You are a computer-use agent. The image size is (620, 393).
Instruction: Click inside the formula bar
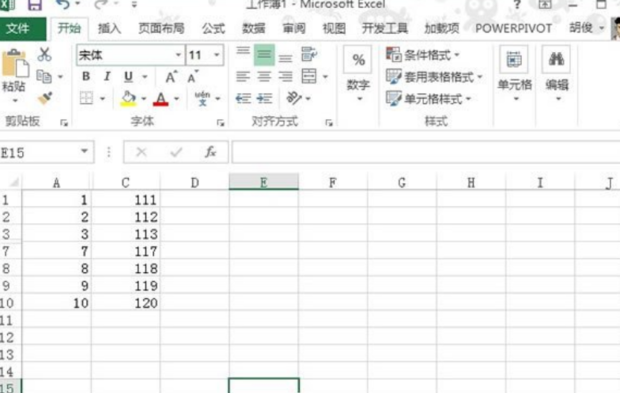(425, 152)
